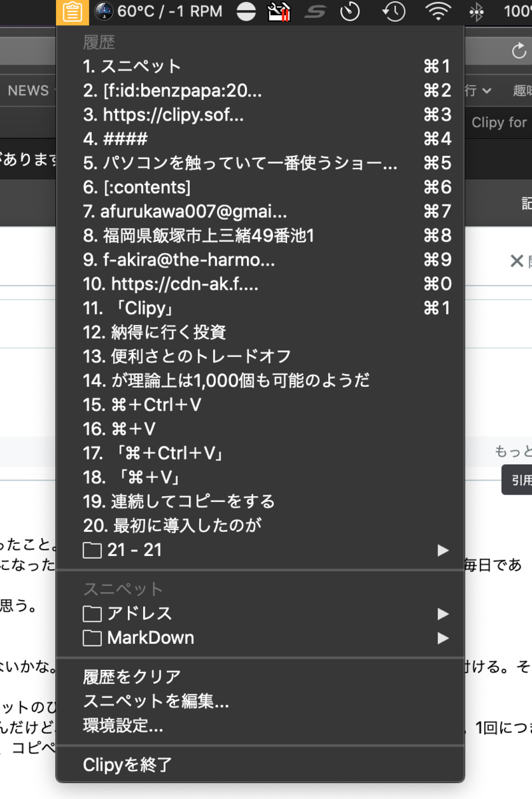532x799 pixels.
Task: Pick history item 5. パソコンを触っていて
Action: [260, 163]
